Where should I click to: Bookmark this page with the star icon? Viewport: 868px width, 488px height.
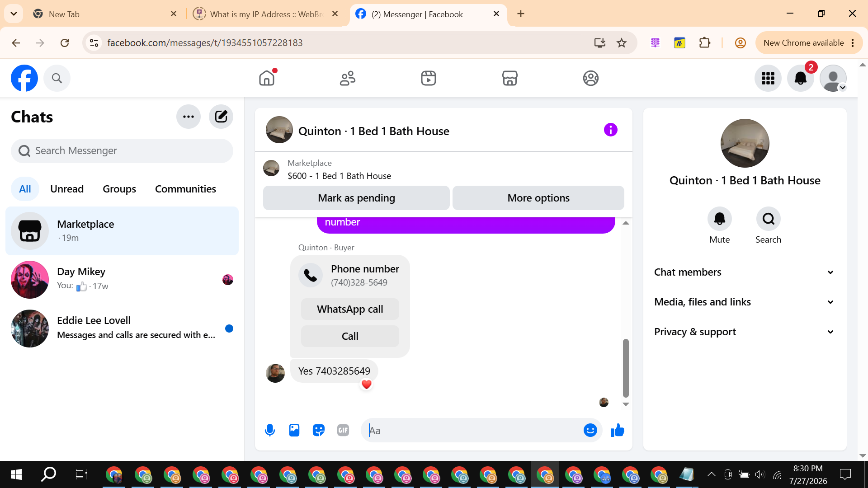tap(622, 43)
